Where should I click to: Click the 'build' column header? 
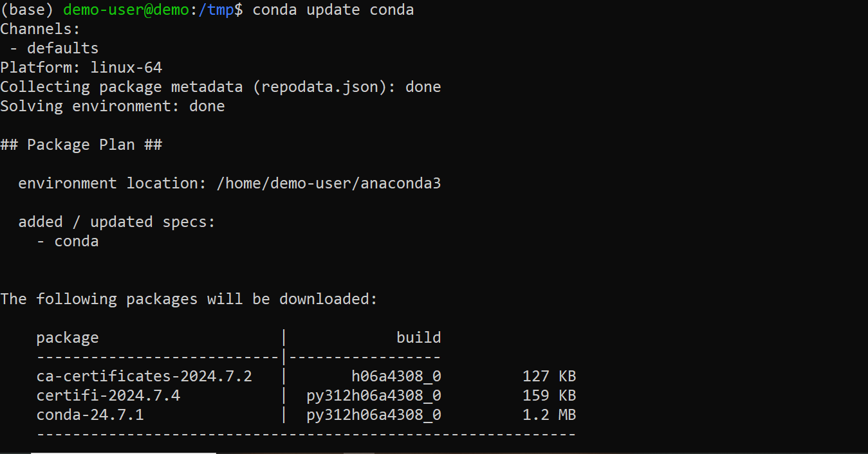[x=419, y=338]
